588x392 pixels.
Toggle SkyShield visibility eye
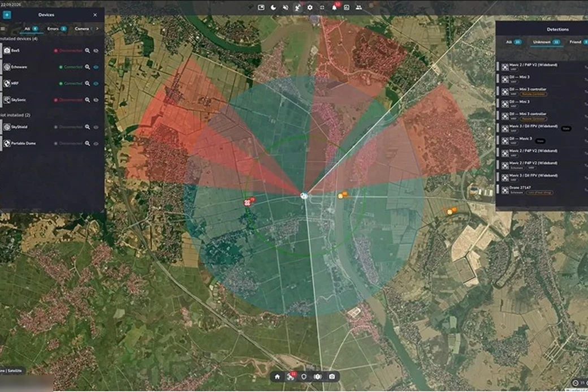96,127
